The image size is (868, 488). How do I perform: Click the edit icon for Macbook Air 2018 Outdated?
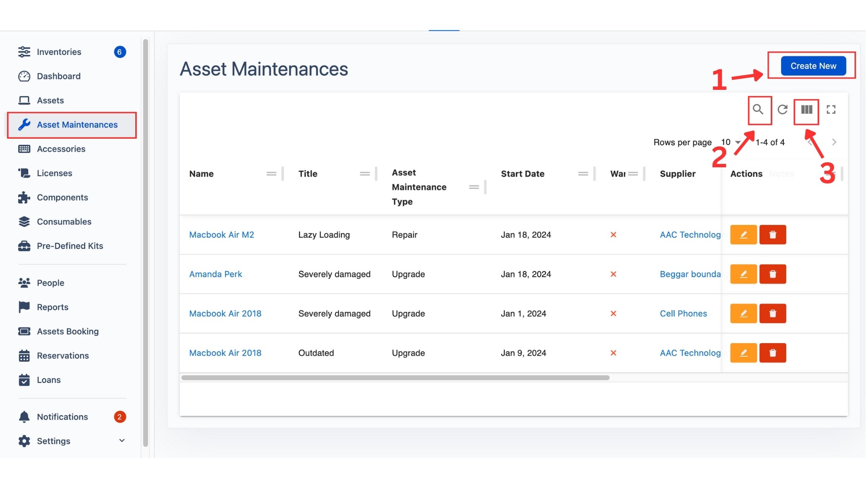743,353
